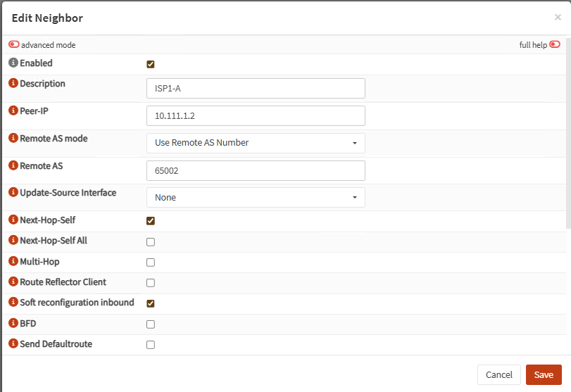The width and height of the screenshot is (571, 392).
Task: Uncheck the Enabled checkbox
Action: click(151, 64)
